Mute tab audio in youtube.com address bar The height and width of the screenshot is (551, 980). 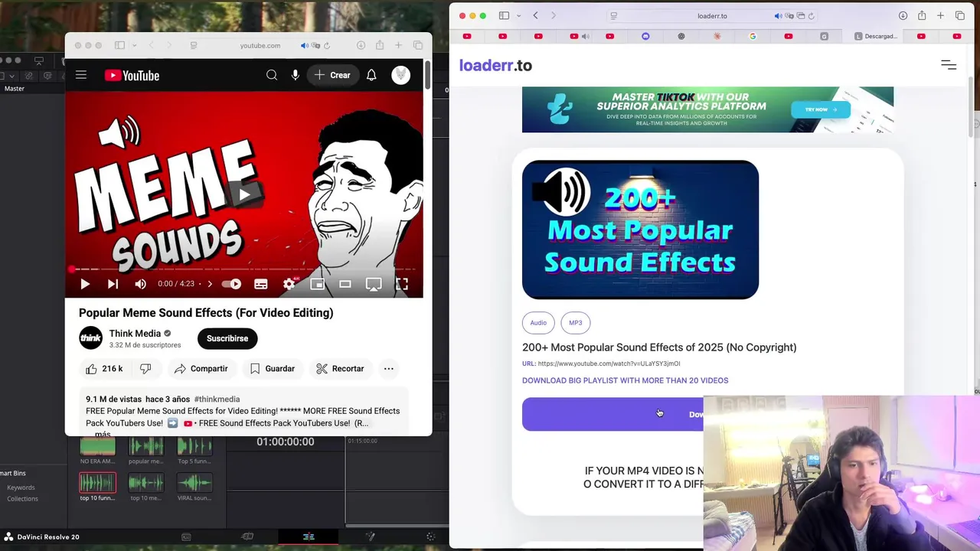[304, 46]
